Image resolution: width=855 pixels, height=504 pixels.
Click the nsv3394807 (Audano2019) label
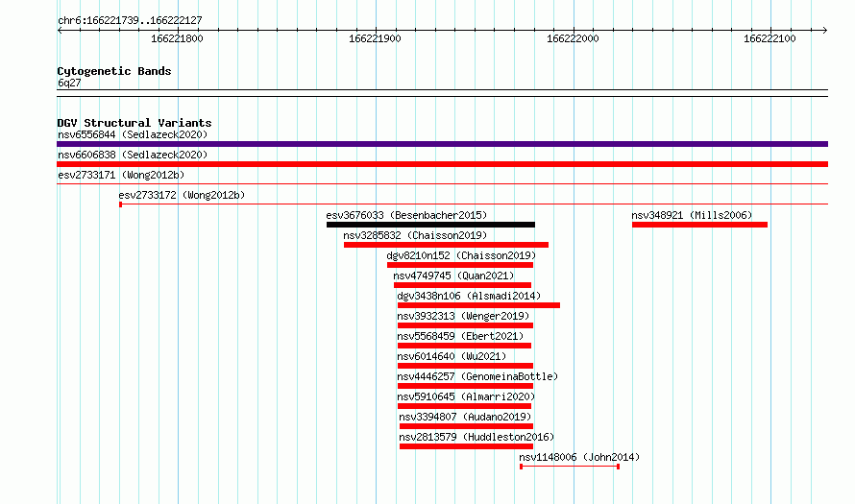click(465, 417)
